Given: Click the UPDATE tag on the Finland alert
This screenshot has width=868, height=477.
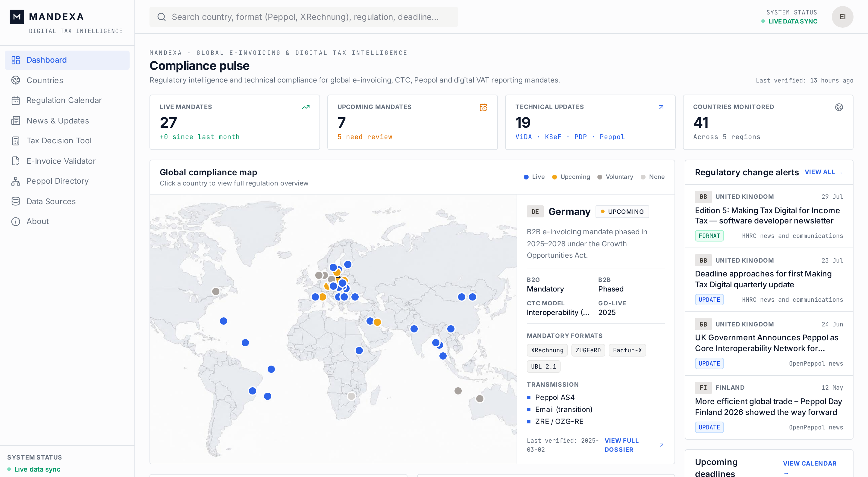Looking at the screenshot, I should tap(709, 427).
